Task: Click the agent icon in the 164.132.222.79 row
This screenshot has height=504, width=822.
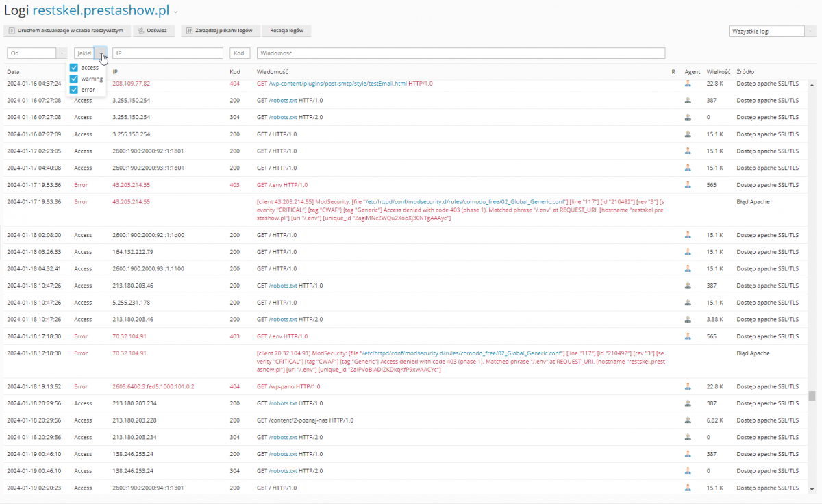Action: point(688,251)
